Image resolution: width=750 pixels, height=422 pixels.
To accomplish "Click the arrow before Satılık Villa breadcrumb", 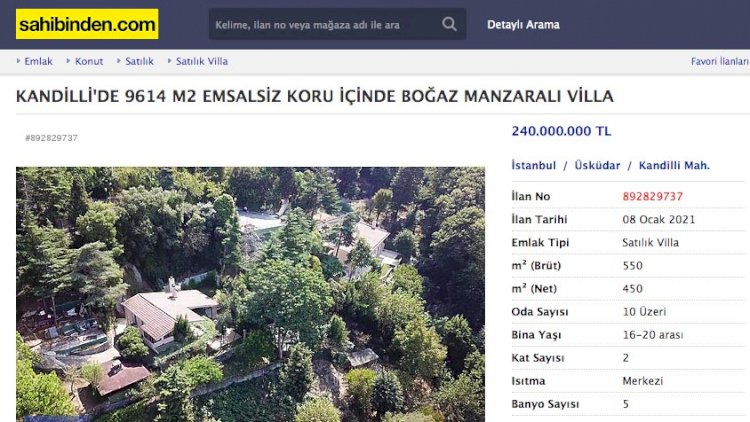I will point(169,61).
